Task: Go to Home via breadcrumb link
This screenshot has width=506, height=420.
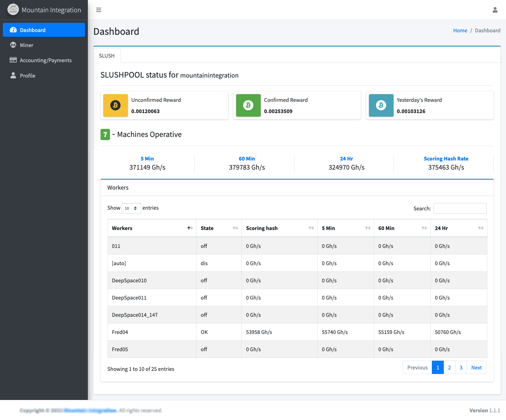Action: pos(460,31)
